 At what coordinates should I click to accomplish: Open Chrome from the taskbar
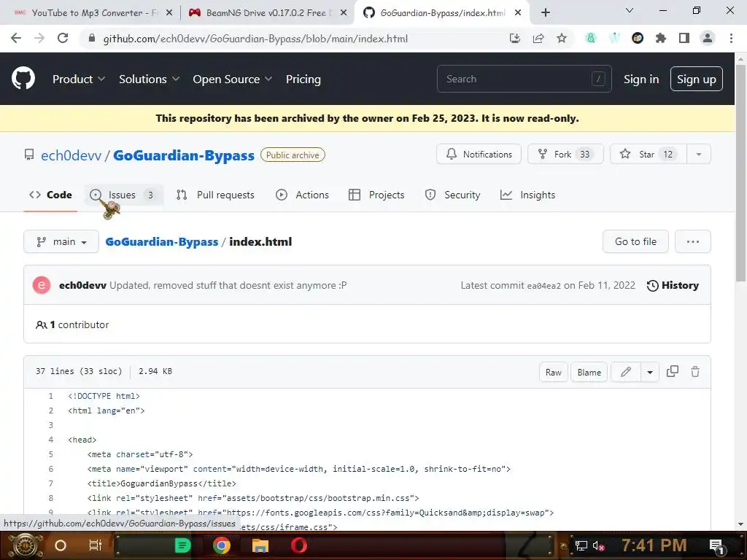(222, 545)
